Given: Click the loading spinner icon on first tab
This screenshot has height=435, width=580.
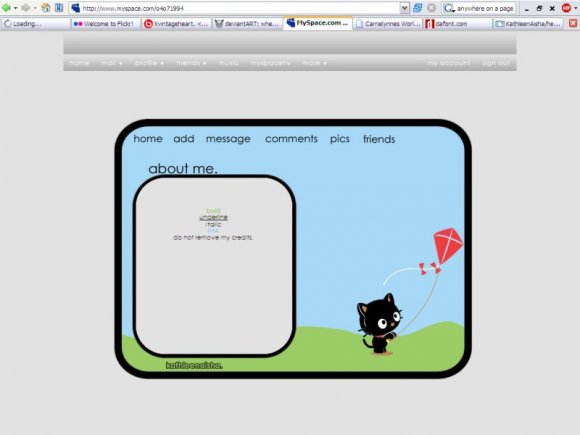Looking at the screenshot, I should pyautogui.click(x=7, y=24).
